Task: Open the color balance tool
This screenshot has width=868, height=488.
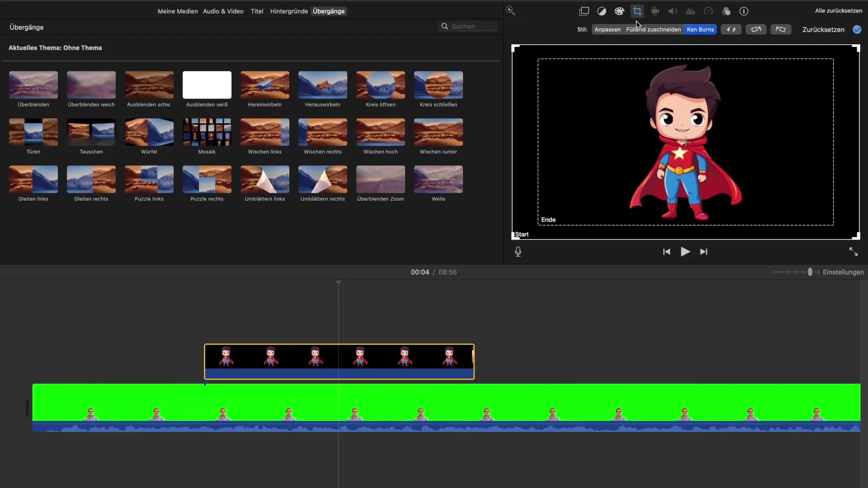Action: [x=602, y=11]
